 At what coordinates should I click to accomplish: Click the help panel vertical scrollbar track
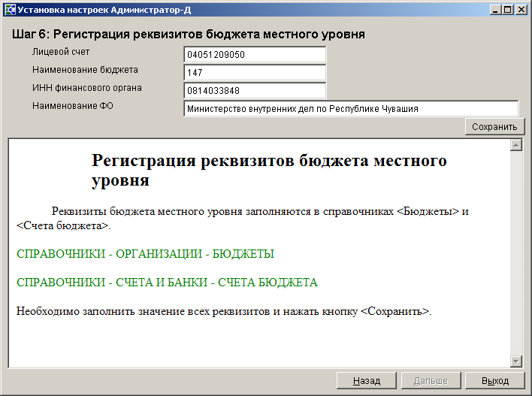(516, 253)
